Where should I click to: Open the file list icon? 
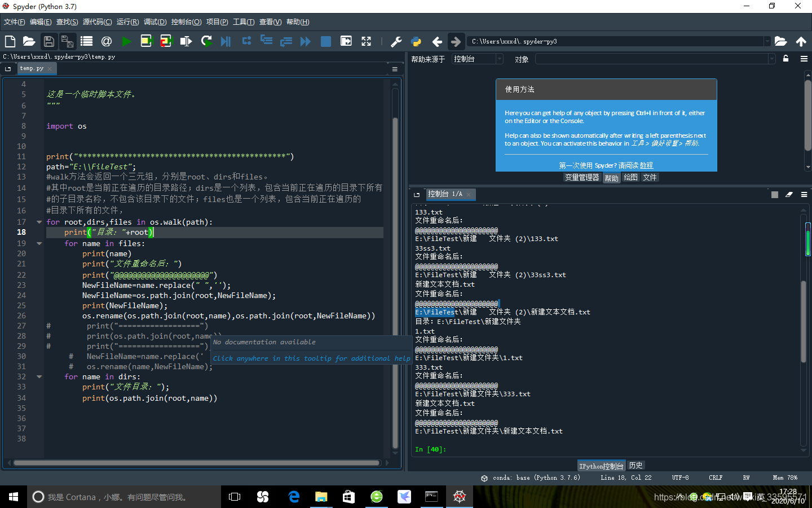(86, 41)
